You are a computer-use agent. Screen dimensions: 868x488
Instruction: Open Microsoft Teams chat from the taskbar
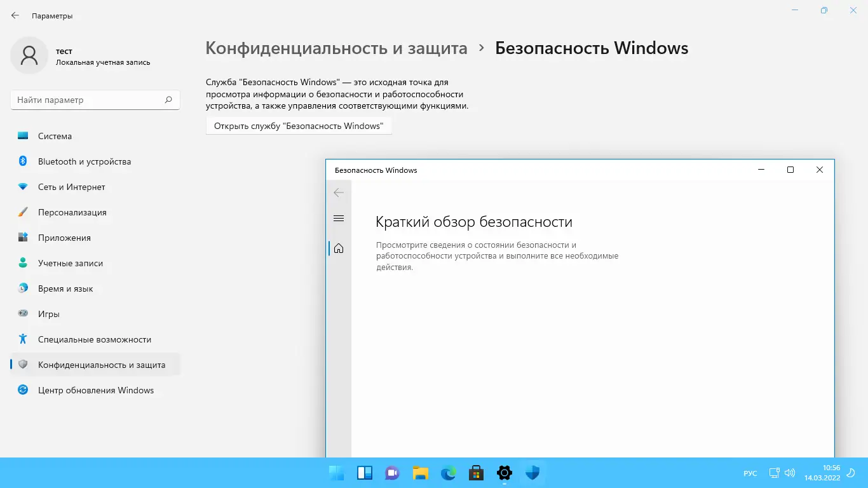click(x=392, y=473)
